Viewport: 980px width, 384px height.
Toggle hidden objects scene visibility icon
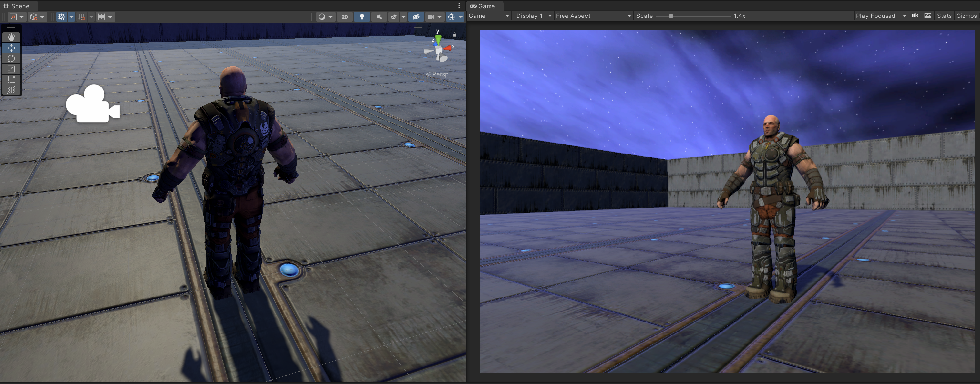pyautogui.click(x=416, y=17)
